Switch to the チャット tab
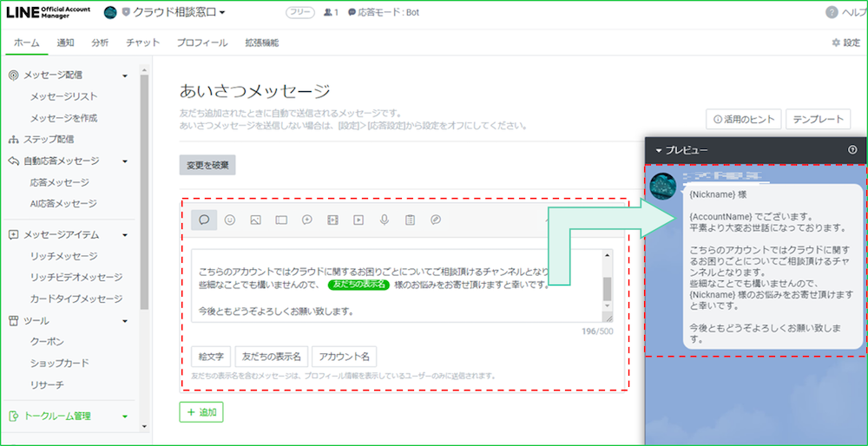The width and height of the screenshot is (868, 446). (x=142, y=43)
